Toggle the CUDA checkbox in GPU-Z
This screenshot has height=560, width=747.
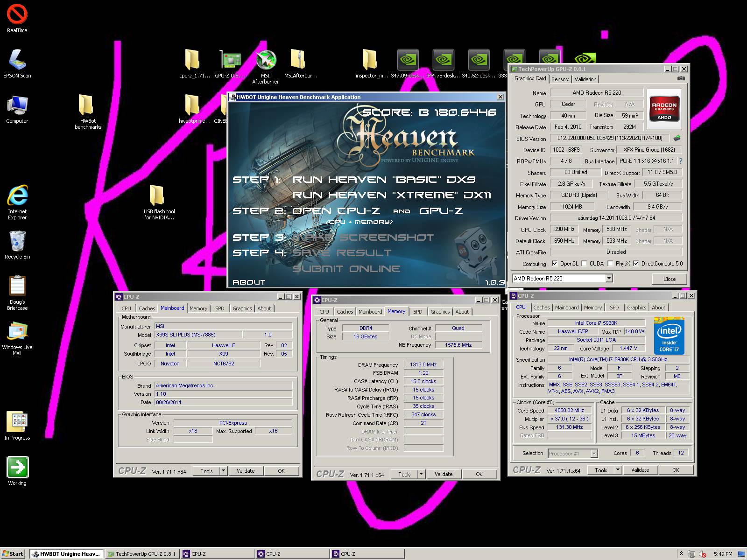584,263
